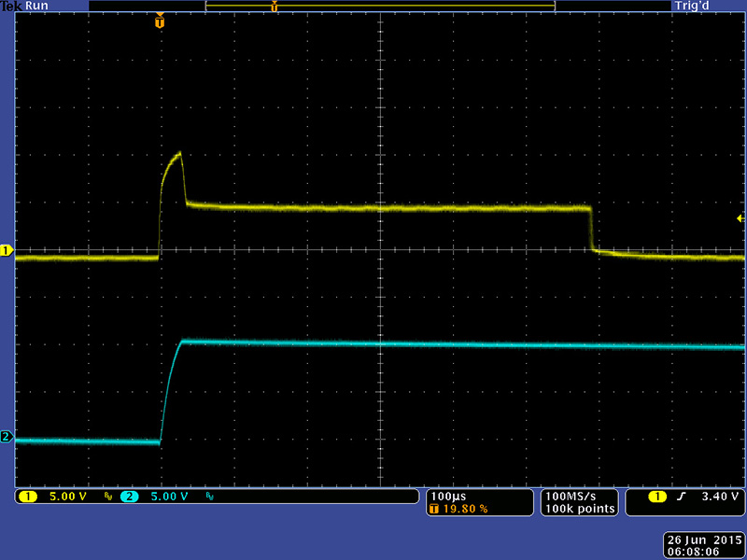Screen dimensions: 747x560
Task: Select the 100k points record length
Action: (x=580, y=509)
